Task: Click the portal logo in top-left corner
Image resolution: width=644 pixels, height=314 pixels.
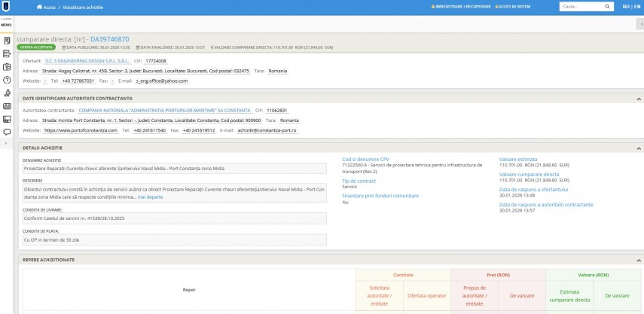Action: (x=6, y=7)
